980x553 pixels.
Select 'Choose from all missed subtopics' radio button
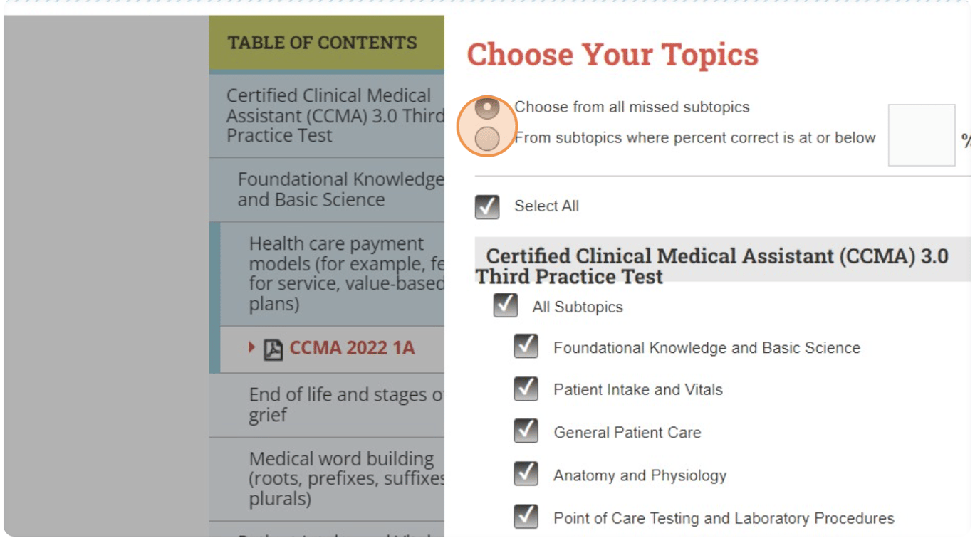487,108
